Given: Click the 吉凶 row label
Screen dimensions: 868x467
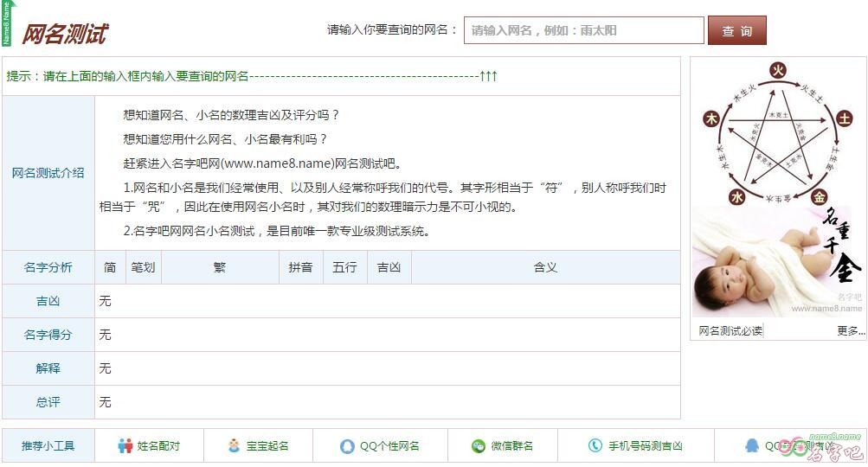Looking at the screenshot, I should (48, 301).
